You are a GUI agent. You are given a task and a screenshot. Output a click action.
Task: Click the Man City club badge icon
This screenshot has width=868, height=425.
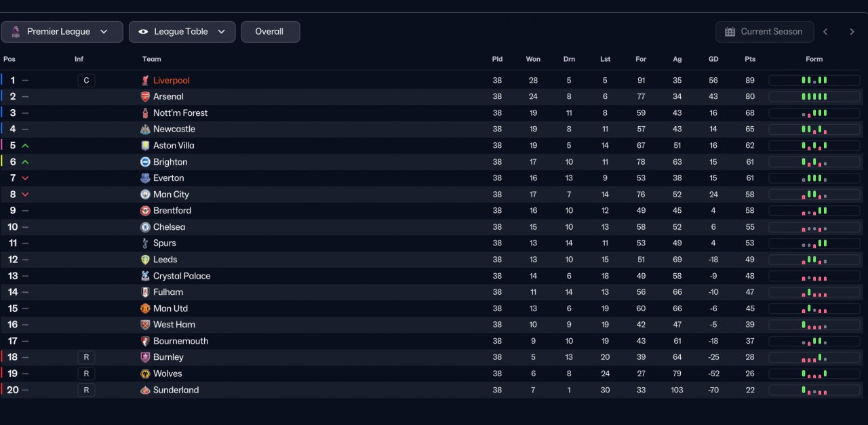[x=145, y=195]
